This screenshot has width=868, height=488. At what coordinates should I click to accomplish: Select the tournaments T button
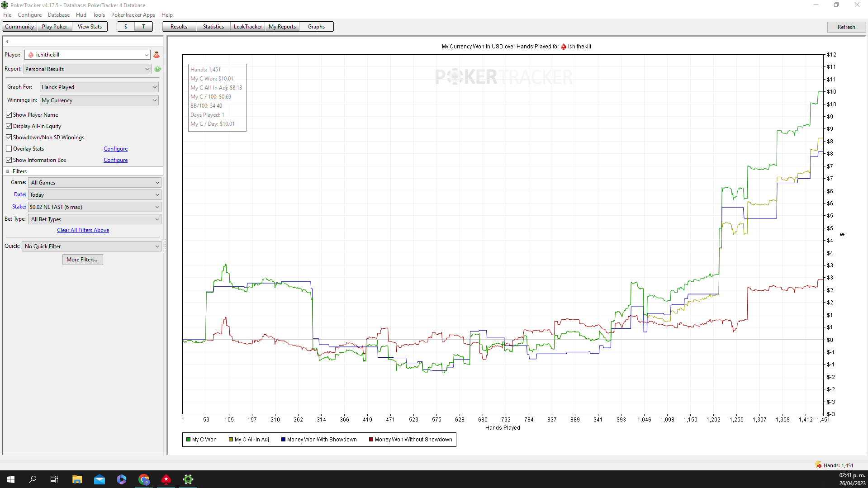click(144, 27)
